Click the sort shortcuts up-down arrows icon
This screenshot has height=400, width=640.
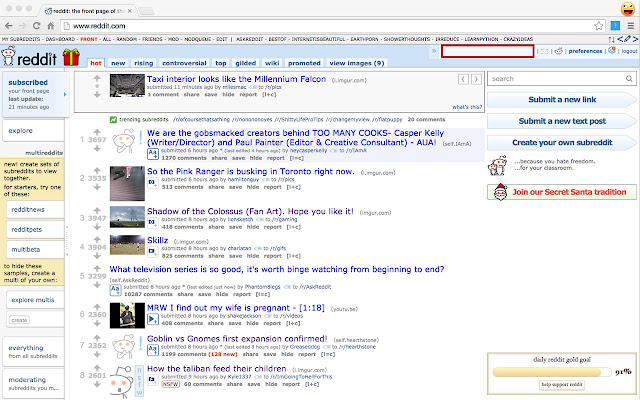(611, 39)
